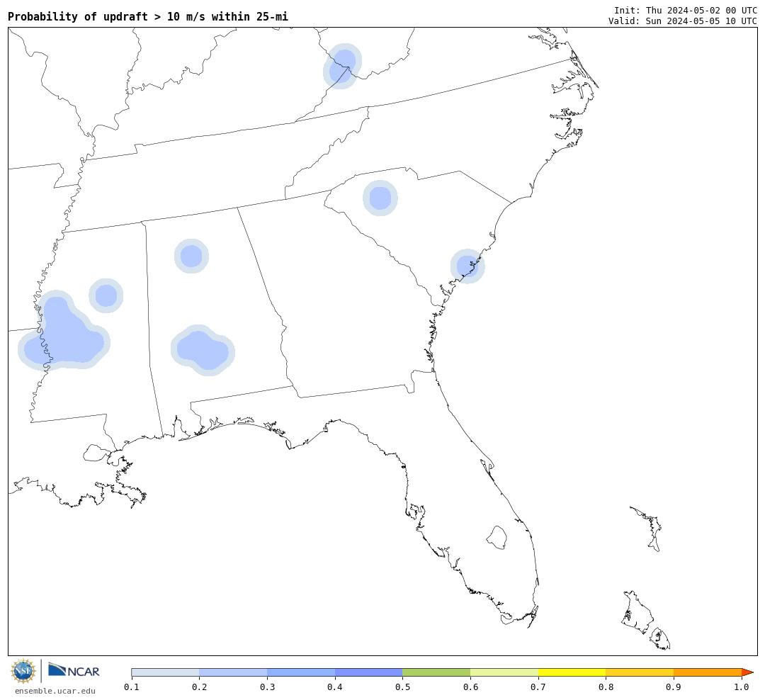
Task: Pick the 0.6–0.7 pale yellow-green colorbar segment
Action: pos(504,672)
